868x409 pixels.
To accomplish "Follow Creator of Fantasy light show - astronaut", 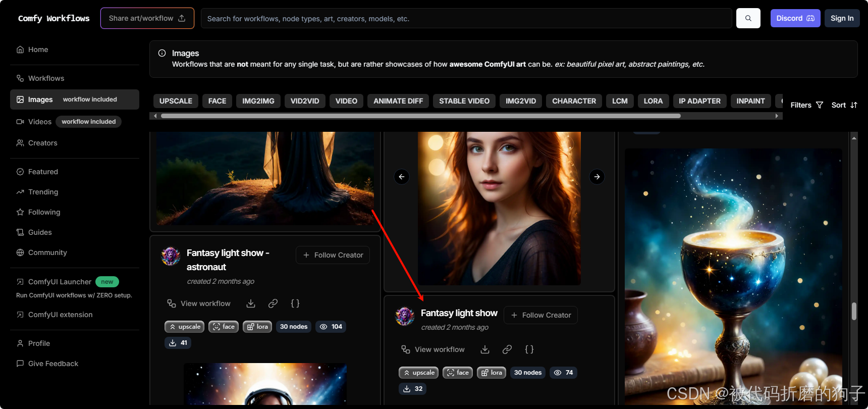I will (x=333, y=255).
